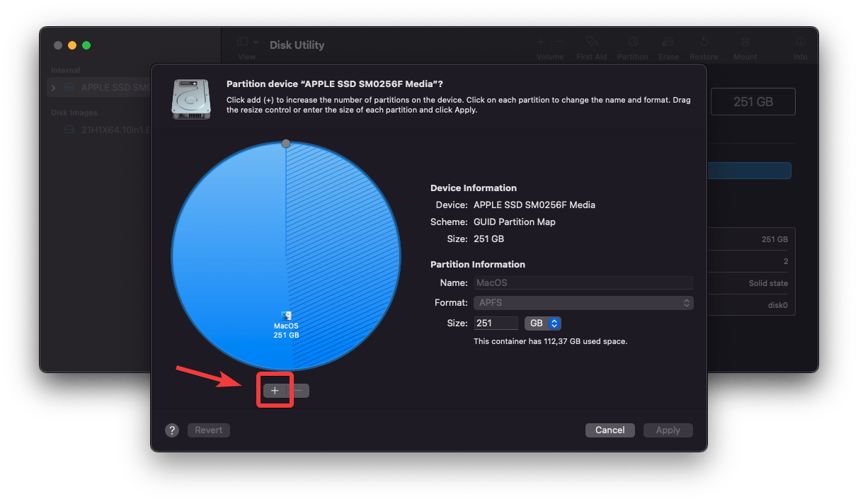The height and width of the screenshot is (504, 858).
Task: Click the partition Size input field
Action: (x=496, y=323)
